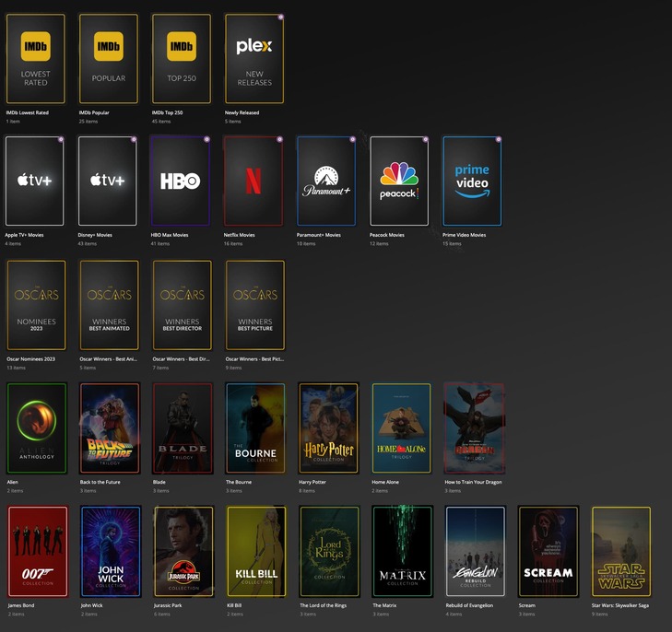Screen dimensions: 672x632
Task: Click the '25 items' count under IMDb Popular
Action: point(88,122)
